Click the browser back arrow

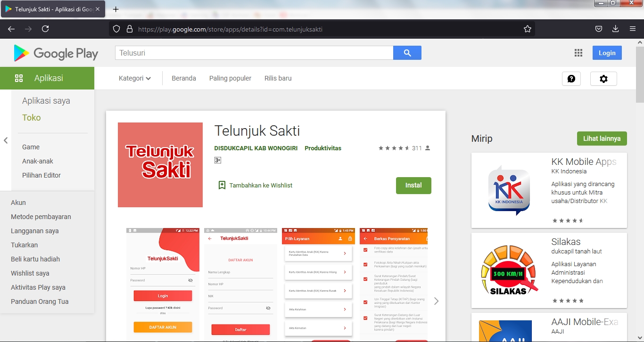11,29
